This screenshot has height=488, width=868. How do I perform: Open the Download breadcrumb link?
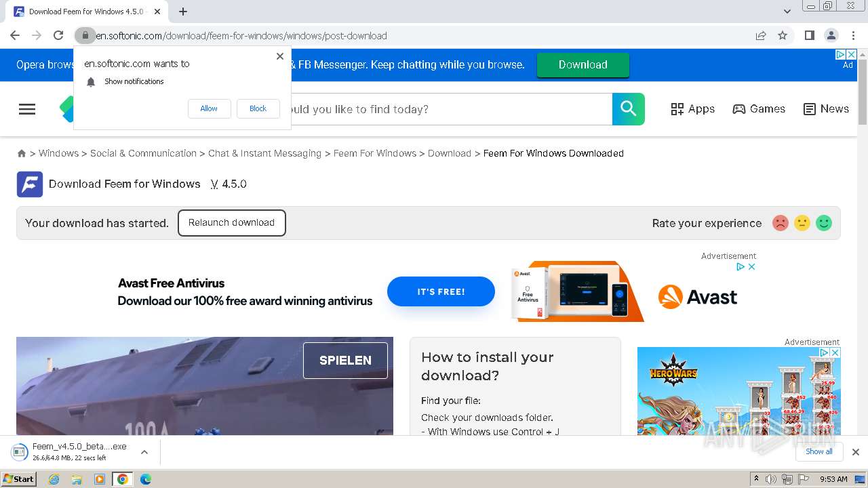click(x=450, y=153)
